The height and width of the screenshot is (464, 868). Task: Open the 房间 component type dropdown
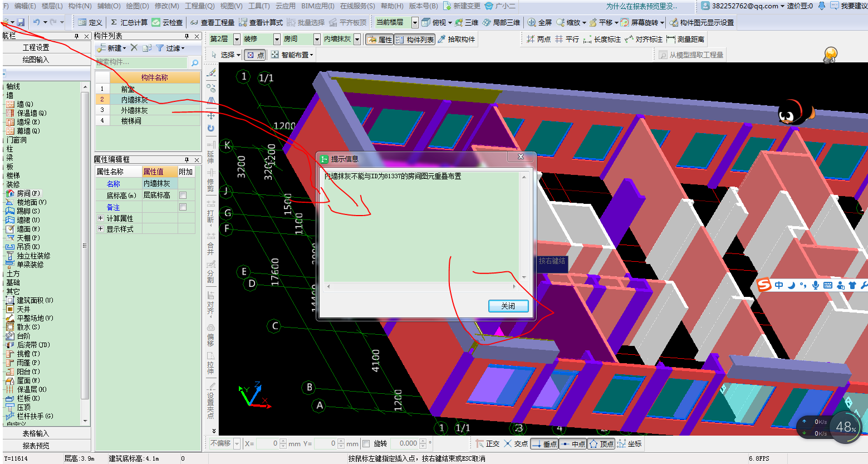pyautogui.click(x=317, y=39)
